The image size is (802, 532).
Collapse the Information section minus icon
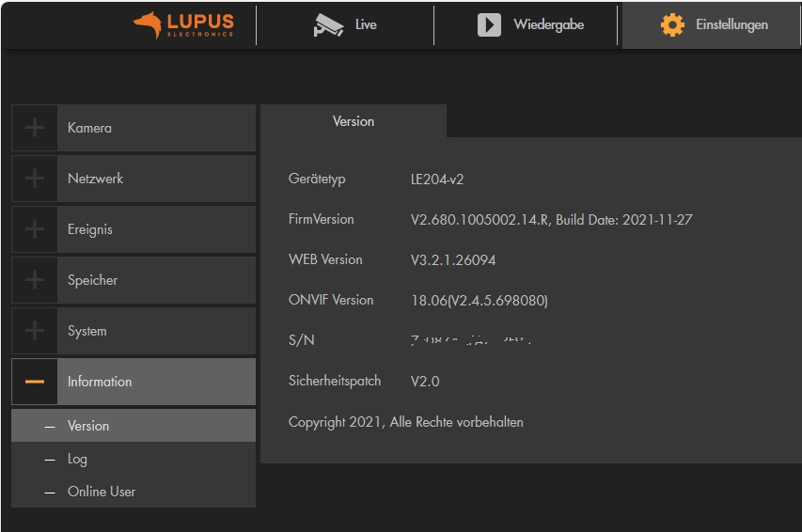click(35, 382)
